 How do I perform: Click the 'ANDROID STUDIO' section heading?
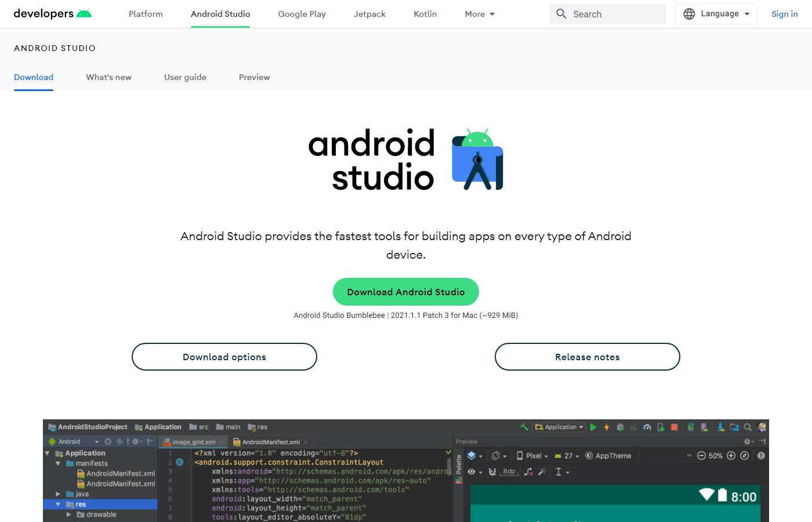[55, 48]
